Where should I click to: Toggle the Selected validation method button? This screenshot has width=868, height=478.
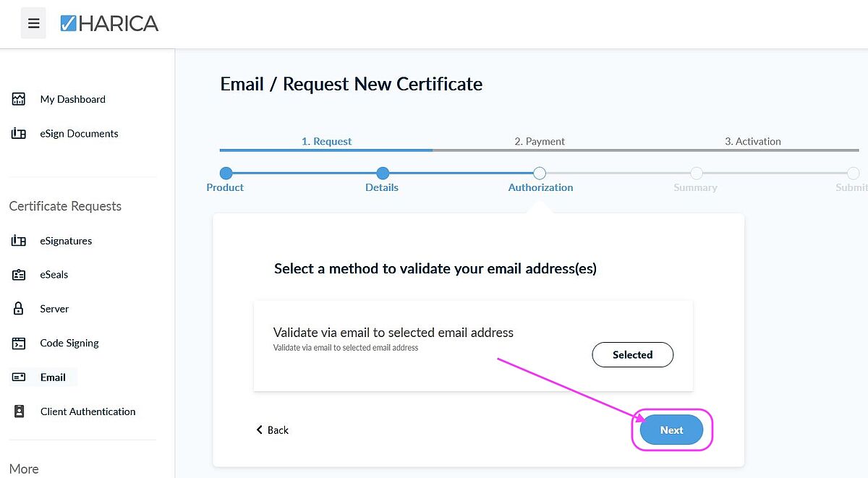(x=633, y=354)
